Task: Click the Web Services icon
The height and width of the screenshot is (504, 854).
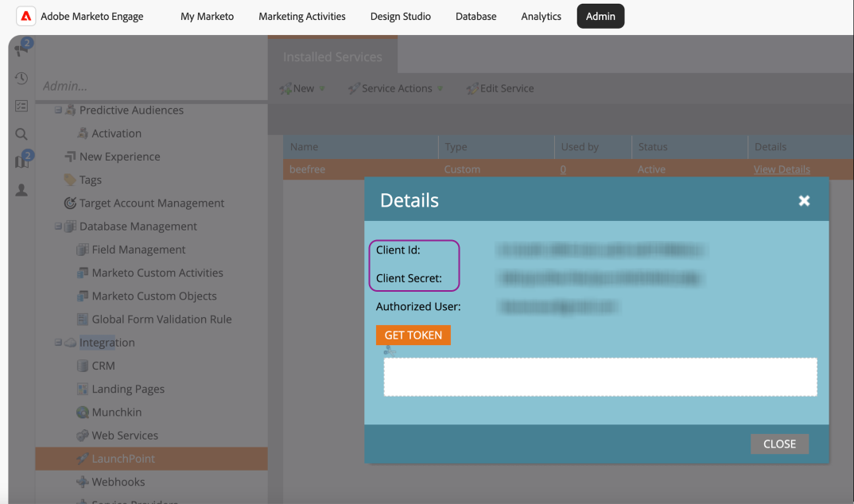Action: tap(83, 436)
